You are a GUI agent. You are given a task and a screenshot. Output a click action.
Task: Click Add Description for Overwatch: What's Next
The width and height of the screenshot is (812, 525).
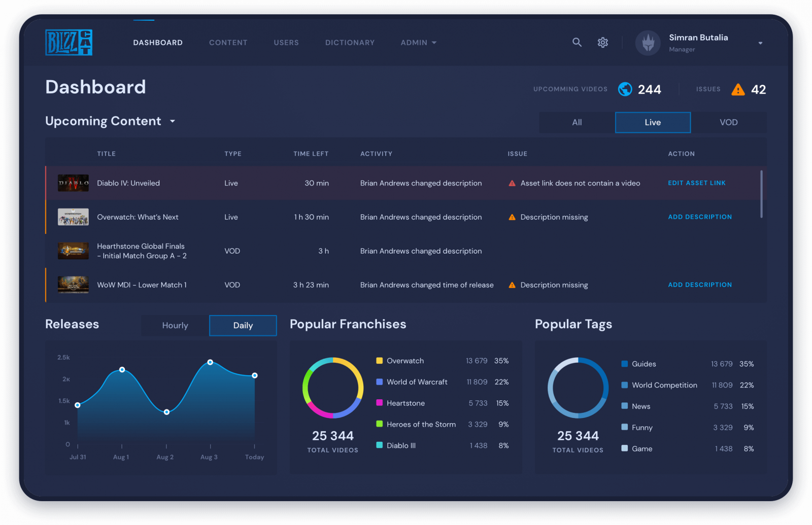pyautogui.click(x=700, y=217)
